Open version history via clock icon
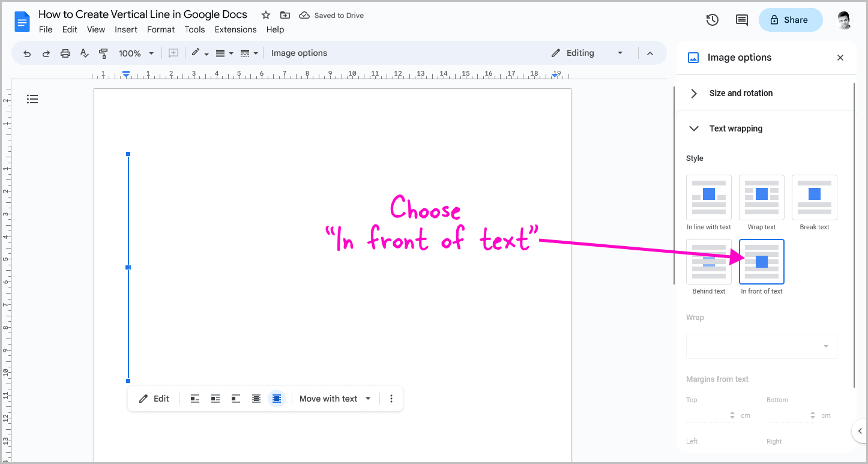Viewport: 868px width, 464px height. (x=712, y=20)
